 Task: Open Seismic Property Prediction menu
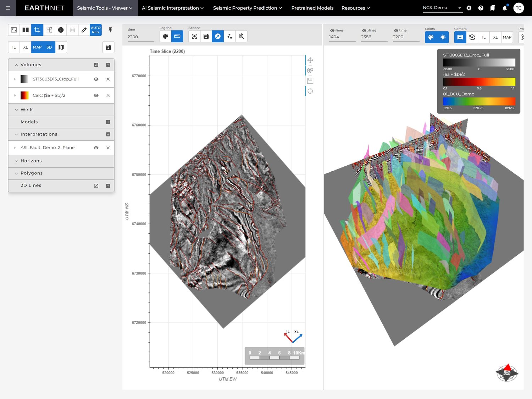248,8
